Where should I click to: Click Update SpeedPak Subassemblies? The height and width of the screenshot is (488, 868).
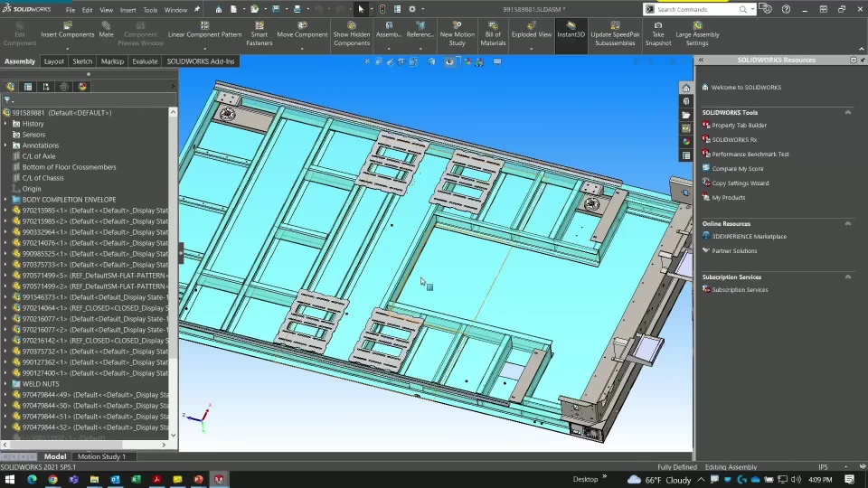[615, 34]
